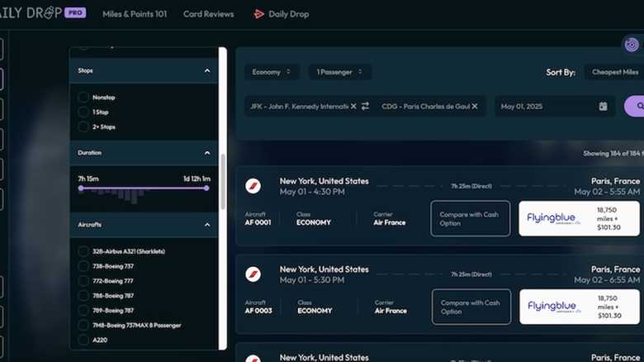Click the 7h 25m (Direct) label of the 4:30 PM flight
The height and width of the screenshot is (362, 644).
[471, 186]
